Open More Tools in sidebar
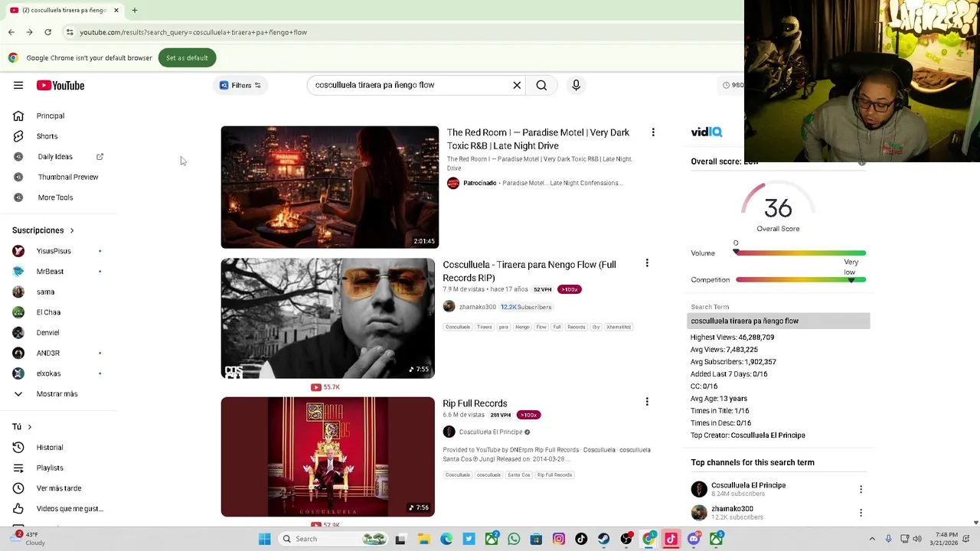This screenshot has width=980, height=551. click(x=55, y=197)
